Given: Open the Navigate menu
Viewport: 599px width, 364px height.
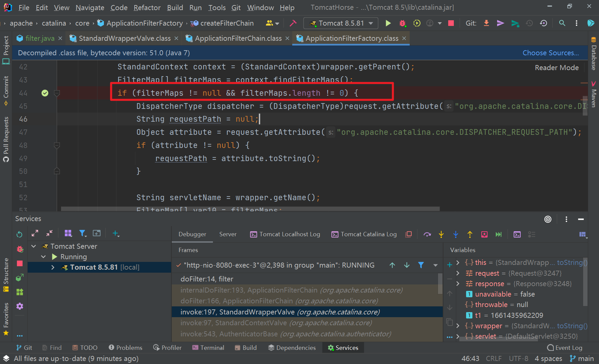Looking at the screenshot, I should pos(89,7).
